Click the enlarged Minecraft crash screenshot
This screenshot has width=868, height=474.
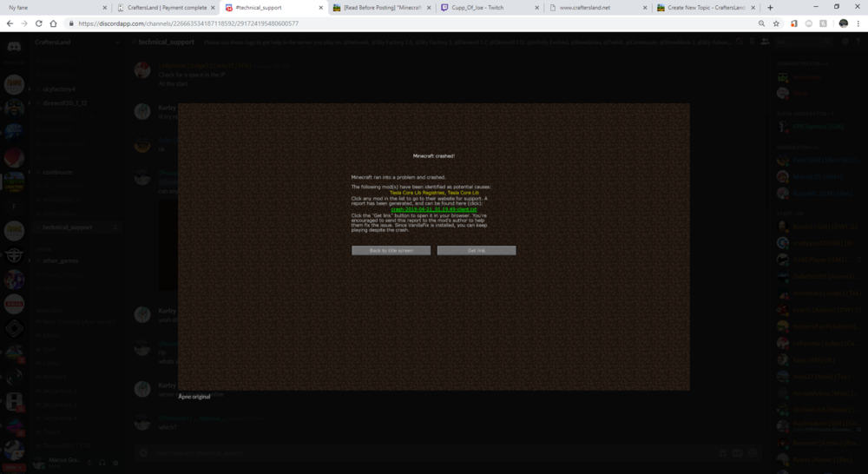[x=434, y=247]
